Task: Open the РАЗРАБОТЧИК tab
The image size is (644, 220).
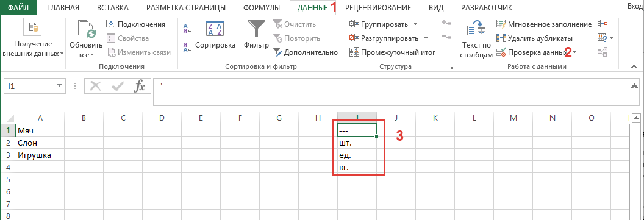Action: [486, 7]
